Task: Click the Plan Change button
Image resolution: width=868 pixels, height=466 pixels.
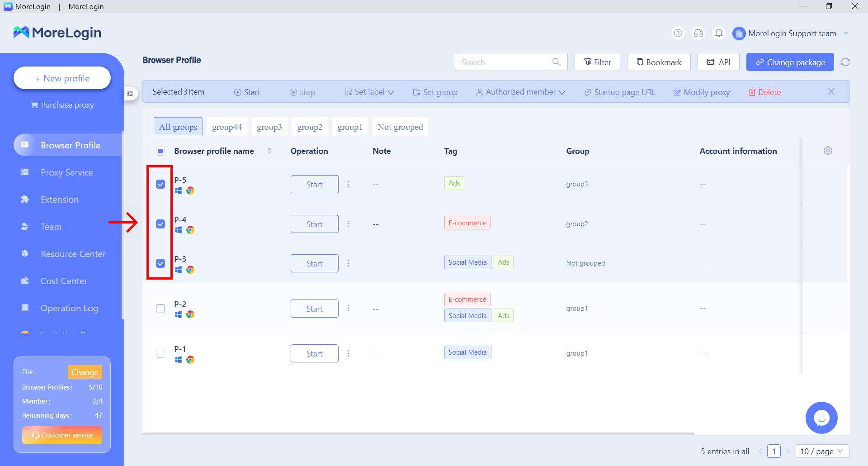Action: coord(85,372)
